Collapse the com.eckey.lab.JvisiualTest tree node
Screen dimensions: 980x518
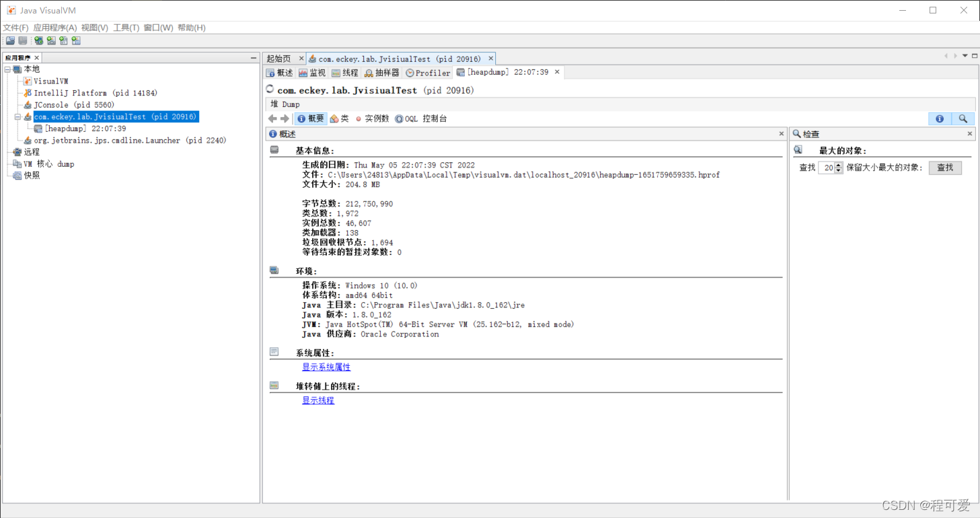(x=18, y=117)
